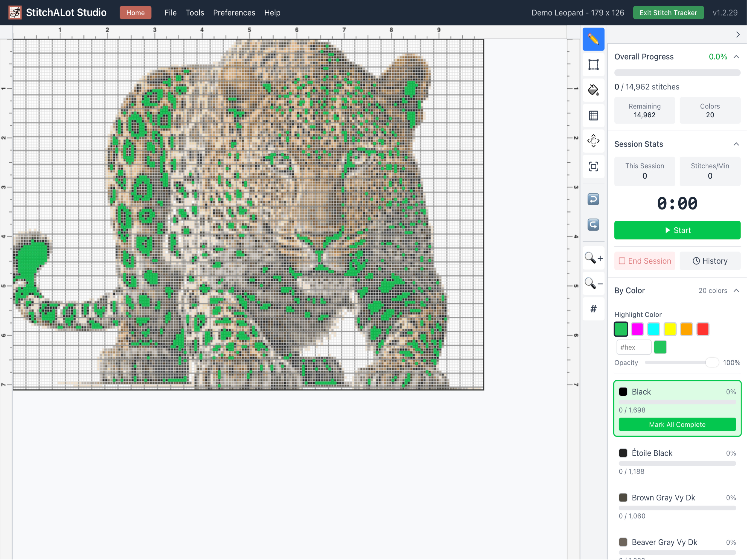
Task: Collapse the Overall Progress section
Action: pos(736,57)
